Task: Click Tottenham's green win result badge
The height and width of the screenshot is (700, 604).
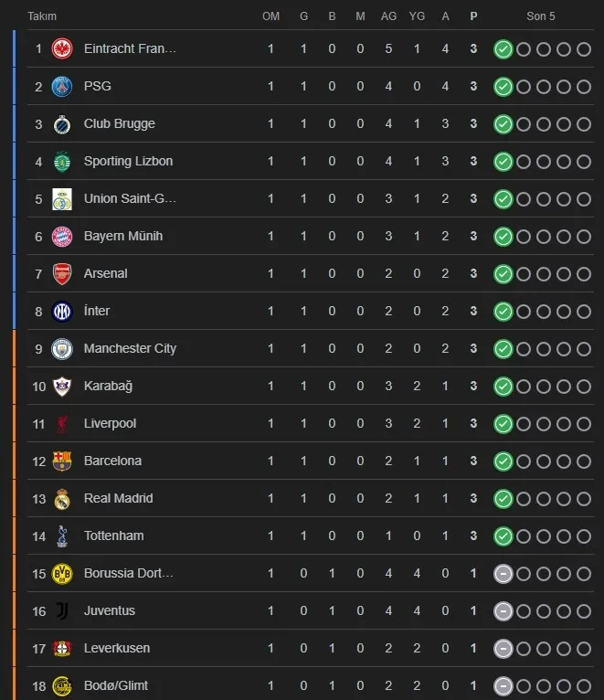Action: coord(503,536)
